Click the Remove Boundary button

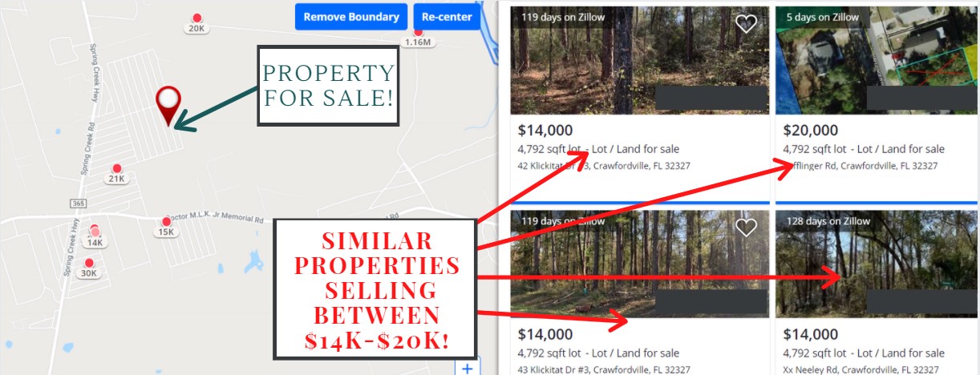point(350,17)
